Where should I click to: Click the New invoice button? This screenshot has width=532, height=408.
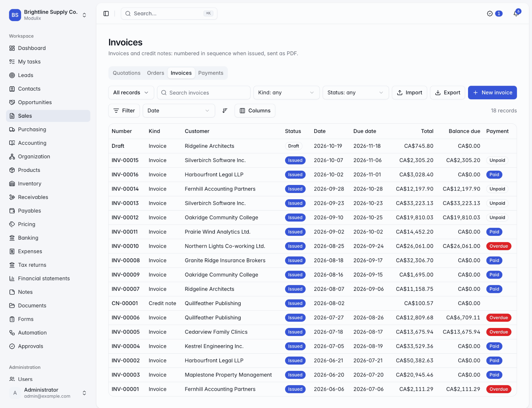tap(492, 92)
